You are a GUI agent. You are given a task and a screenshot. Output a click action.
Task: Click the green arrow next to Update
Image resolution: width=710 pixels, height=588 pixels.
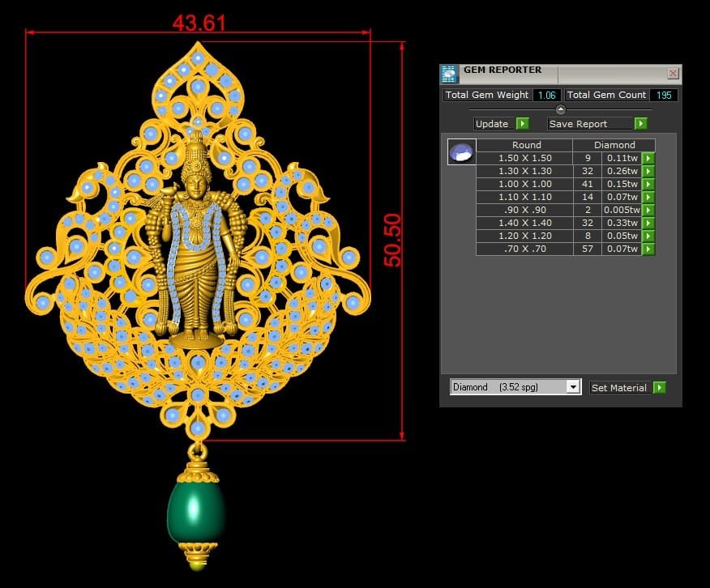[522, 124]
